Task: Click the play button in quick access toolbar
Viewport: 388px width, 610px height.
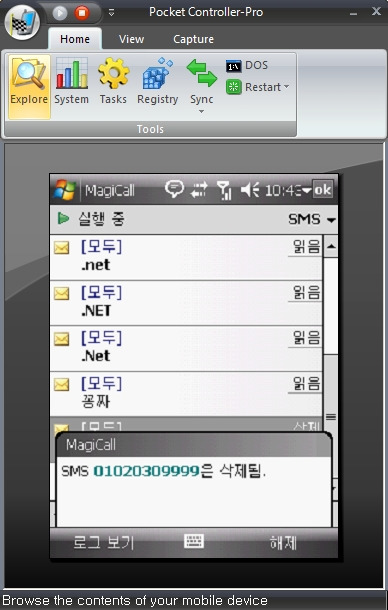Action: [x=60, y=13]
